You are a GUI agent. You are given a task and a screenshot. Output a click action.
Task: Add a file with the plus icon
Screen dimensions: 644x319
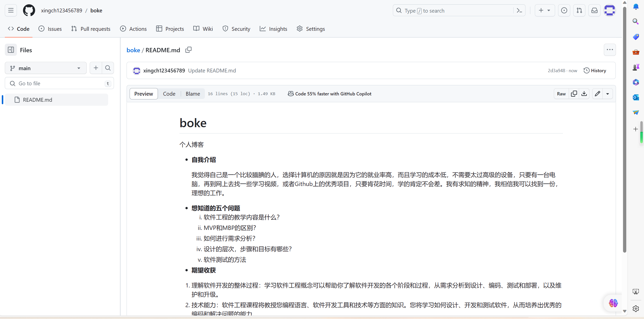tap(96, 68)
